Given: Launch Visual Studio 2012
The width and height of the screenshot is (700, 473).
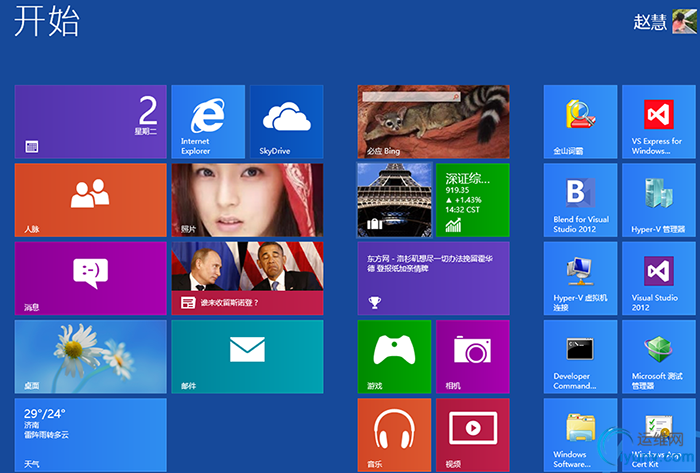Looking at the screenshot, I should (659, 277).
